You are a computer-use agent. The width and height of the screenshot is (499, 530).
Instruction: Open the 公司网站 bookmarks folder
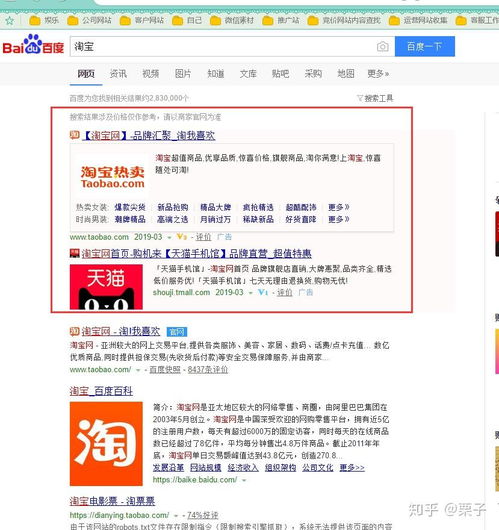(90, 21)
